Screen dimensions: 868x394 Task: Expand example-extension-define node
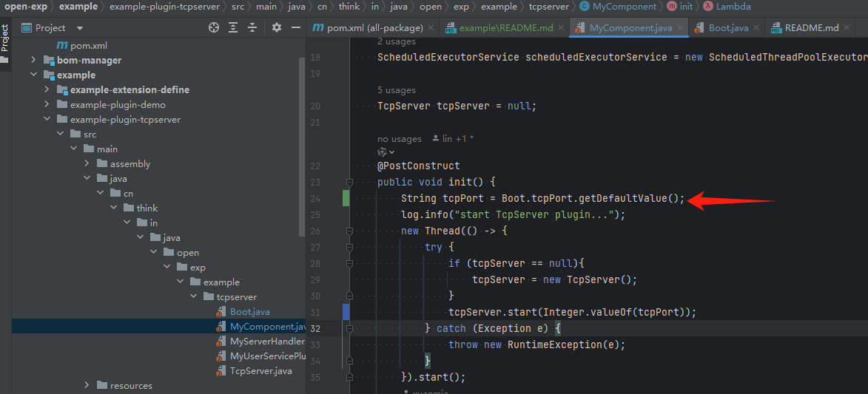(x=47, y=89)
